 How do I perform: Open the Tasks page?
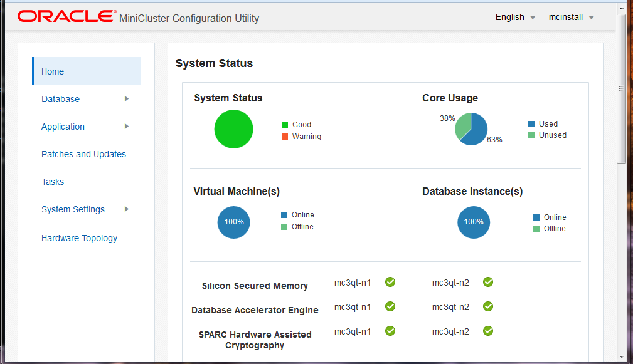[x=53, y=182]
